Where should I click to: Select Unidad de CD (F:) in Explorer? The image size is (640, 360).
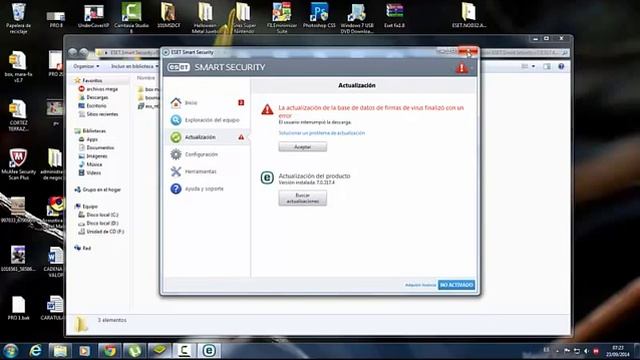[105, 231]
